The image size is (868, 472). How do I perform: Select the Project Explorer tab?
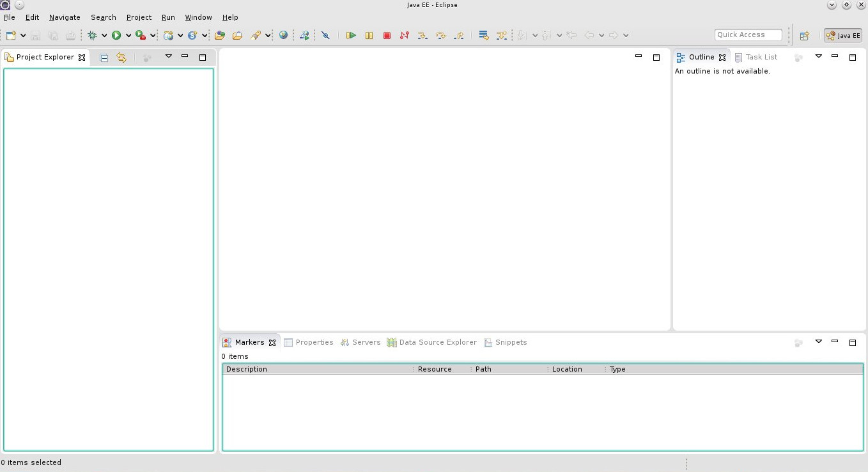(45, 57)
